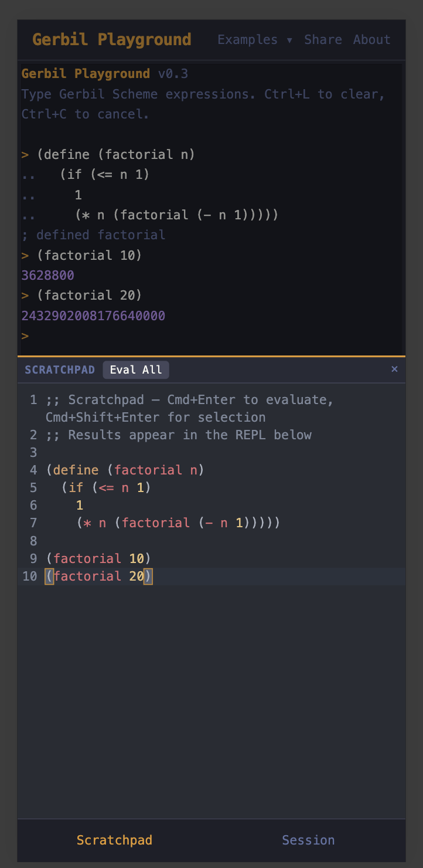Open the Examples dropdown menu
This screenshot has width=423, height=868.
[x=254, y=40]
